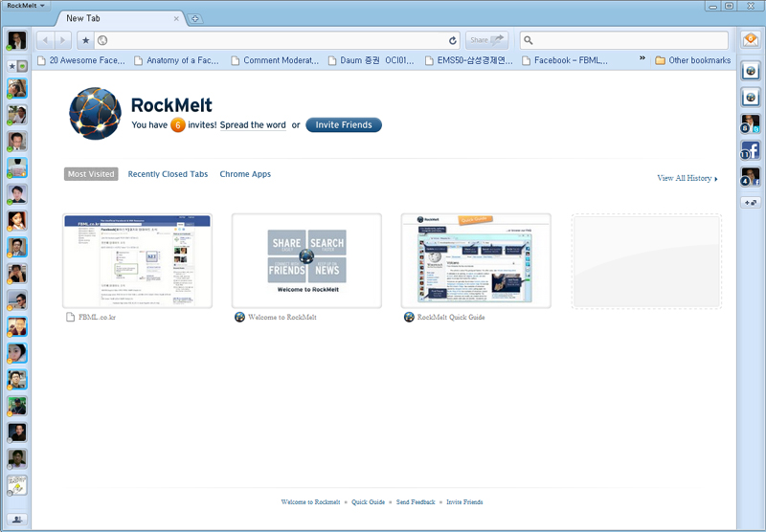Open chat with the cartoon girl avatar friend
Viewport: 766px width, 532px height.
coord(17,221)
